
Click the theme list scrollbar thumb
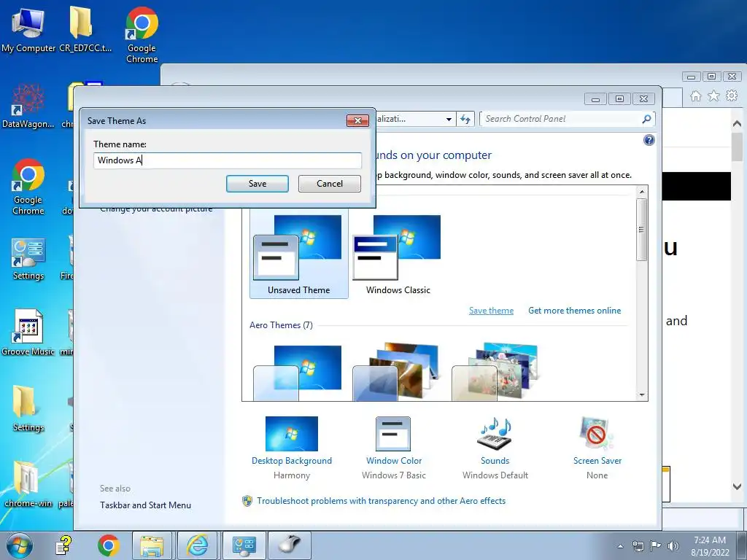pos(642,230)
